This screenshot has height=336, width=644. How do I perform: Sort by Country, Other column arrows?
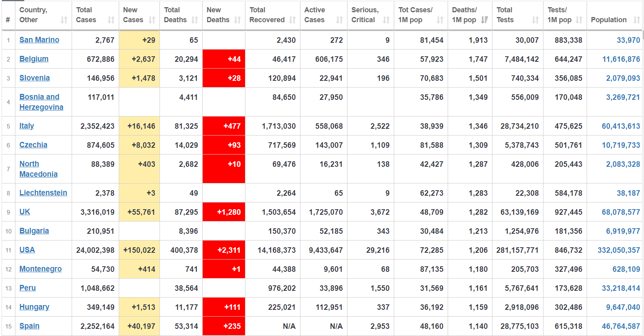pos(64,20)
